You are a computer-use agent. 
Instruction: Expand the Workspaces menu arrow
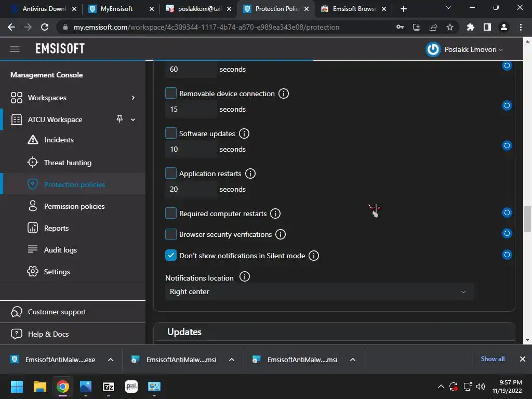tap(133, 98)
